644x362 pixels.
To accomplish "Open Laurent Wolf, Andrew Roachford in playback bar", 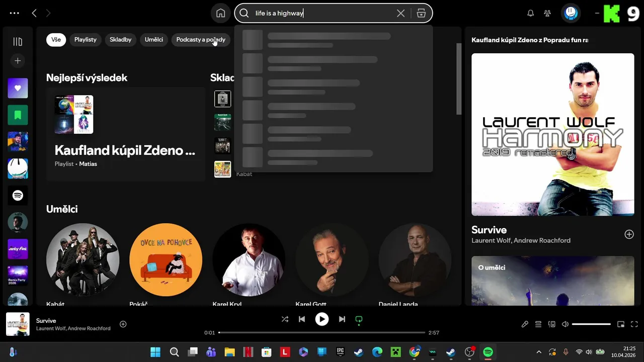I will [73, 329].
